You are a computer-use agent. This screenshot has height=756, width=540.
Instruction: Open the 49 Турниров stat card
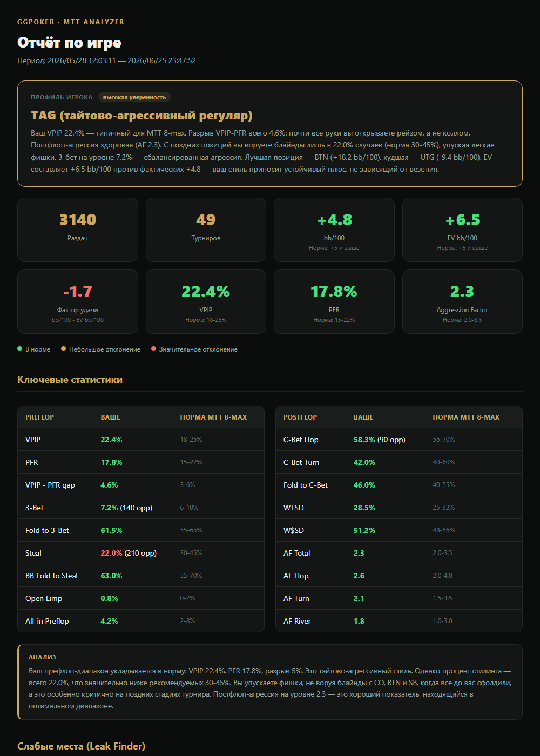pos(206,230)
